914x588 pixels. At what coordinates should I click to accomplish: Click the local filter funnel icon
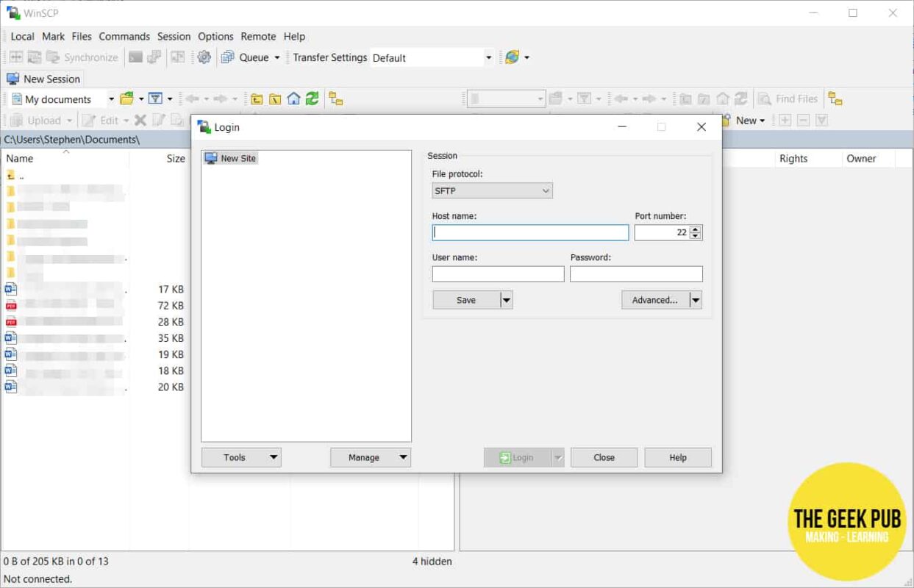click(155, 99)
